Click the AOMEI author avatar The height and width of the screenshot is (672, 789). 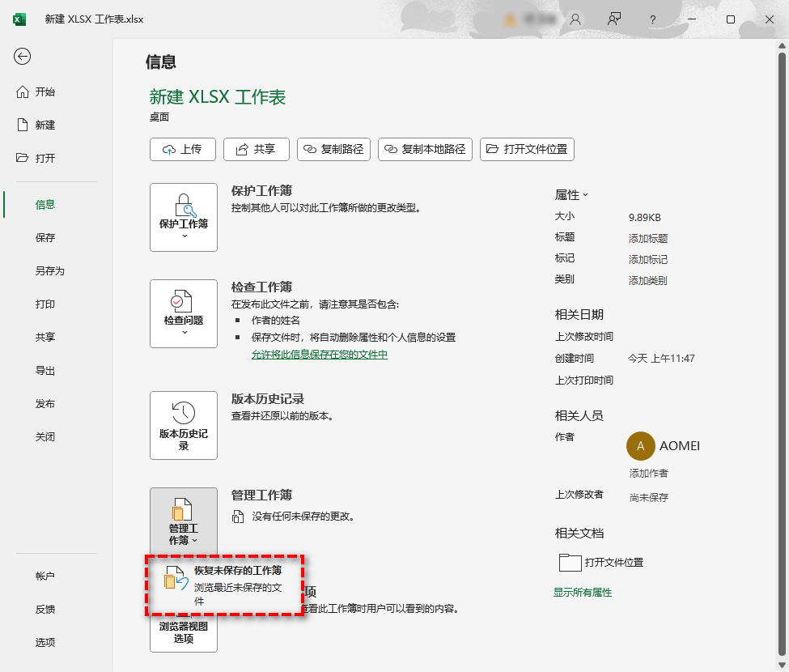click(x=641, y=446)
